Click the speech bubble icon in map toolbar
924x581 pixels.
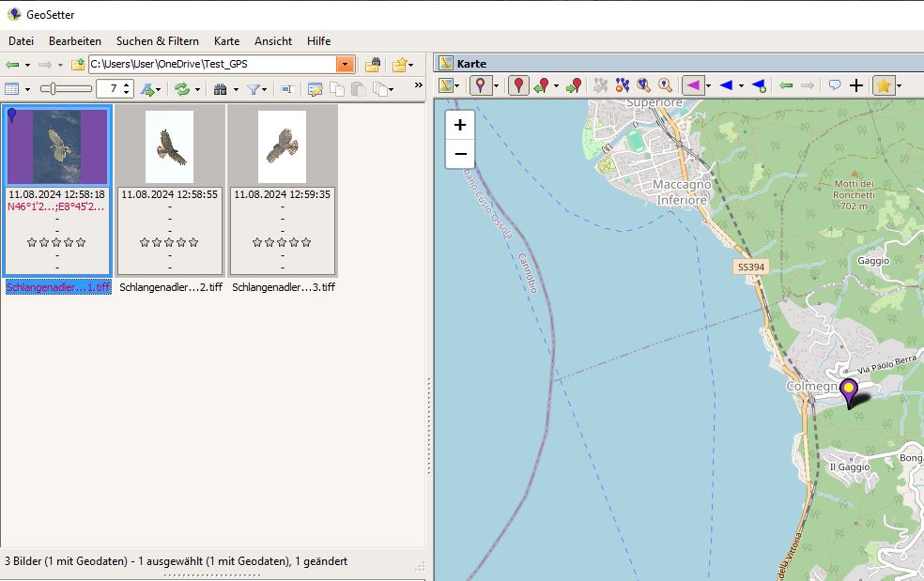[834, 85]
